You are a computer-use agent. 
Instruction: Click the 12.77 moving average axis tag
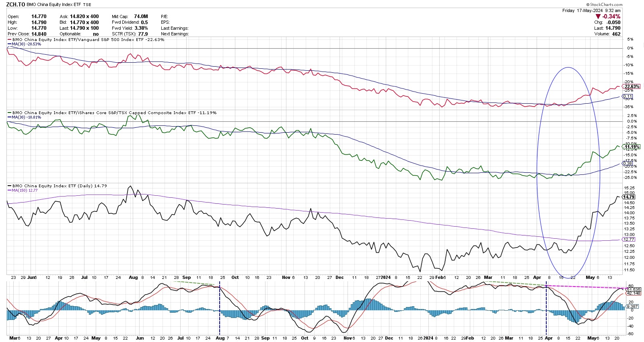629,240
